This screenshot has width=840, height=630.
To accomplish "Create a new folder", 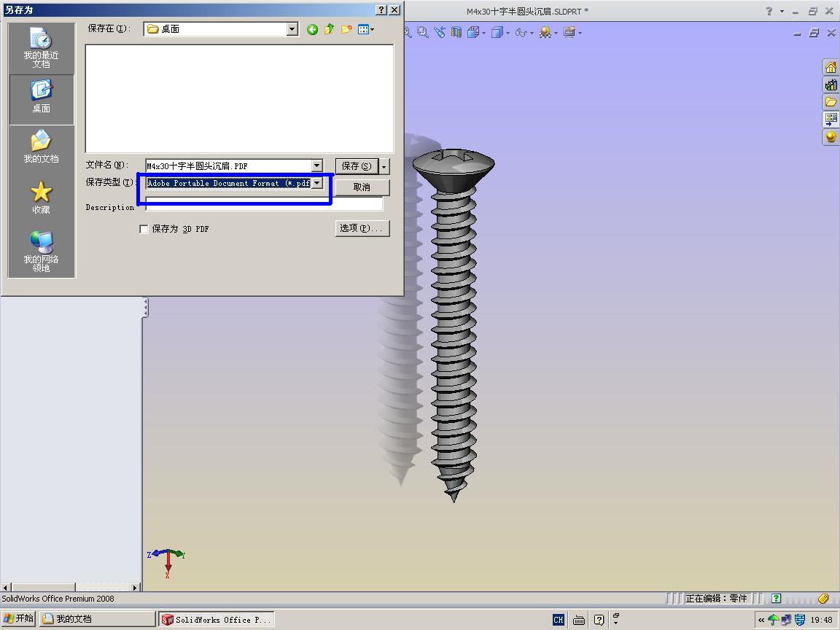I will [x=346, y=29].
